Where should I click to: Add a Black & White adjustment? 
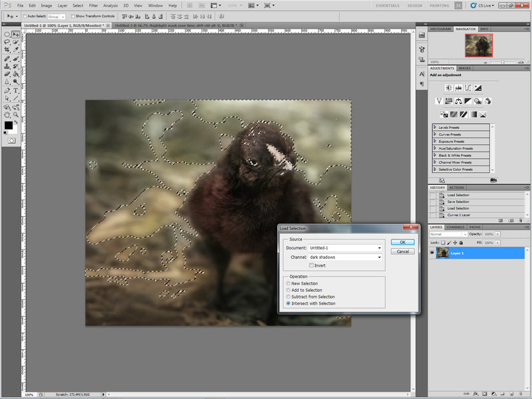(468, 101)
